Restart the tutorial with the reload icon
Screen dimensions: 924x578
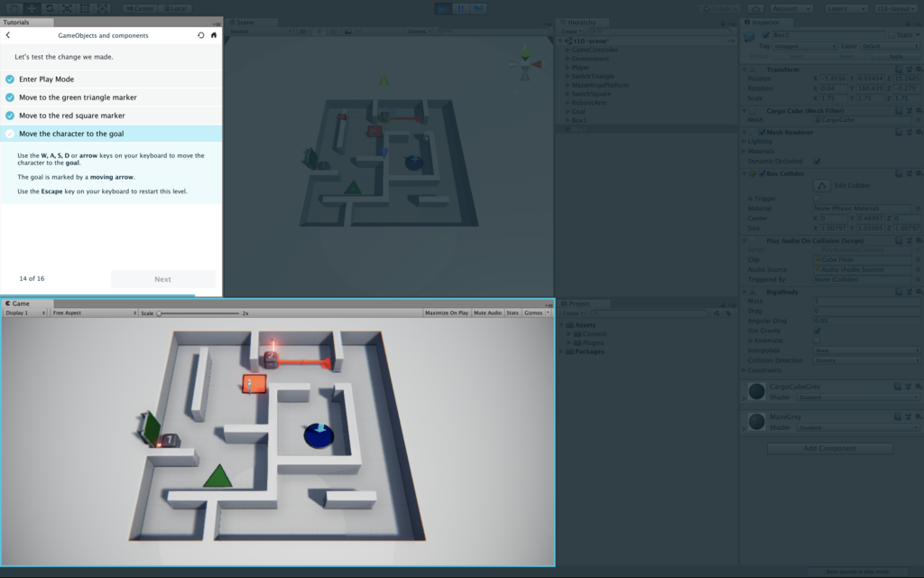[201, 35]
